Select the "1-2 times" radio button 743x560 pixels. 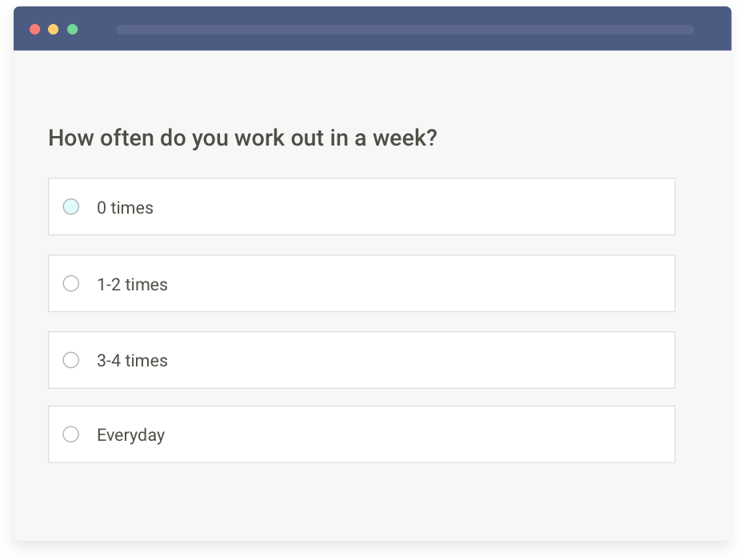[70, 283]
